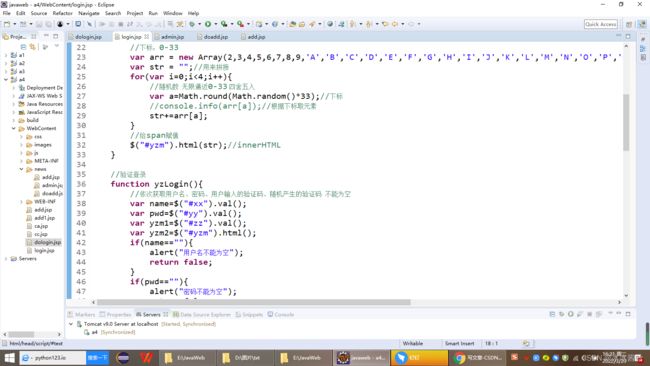The image size is (650, 366).
Task: Open the File menu
Action: [x=7, y=13]
